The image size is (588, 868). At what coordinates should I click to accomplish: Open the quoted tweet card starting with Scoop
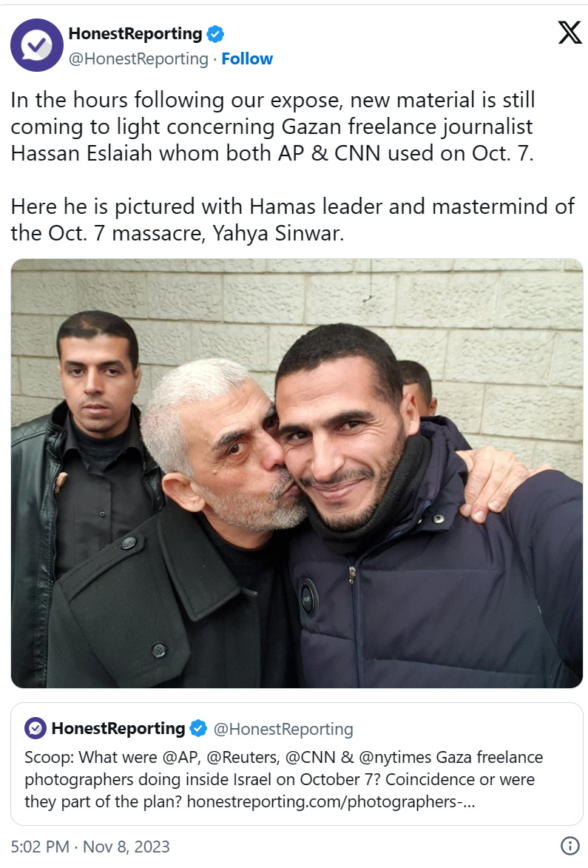(297, 764)
